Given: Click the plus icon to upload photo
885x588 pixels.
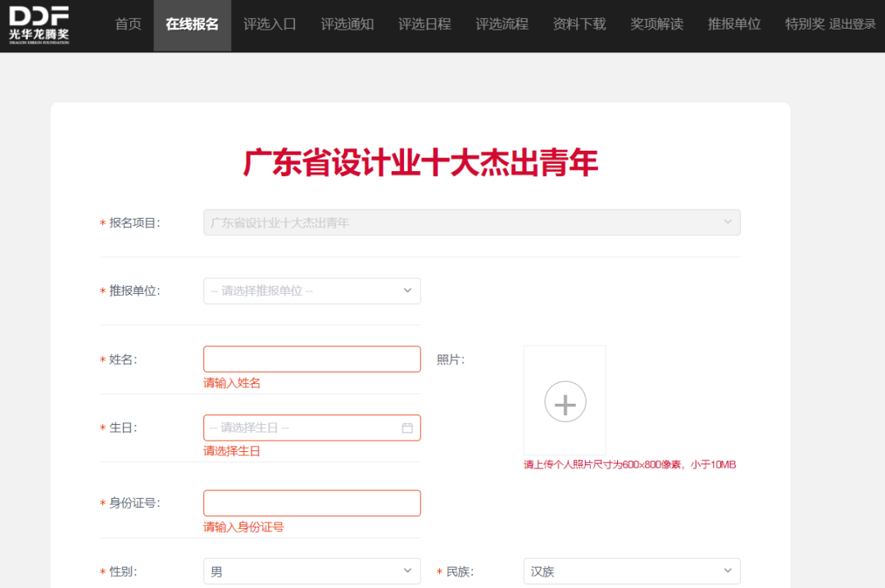Looking at the screenshot, I should pos(565,402).
